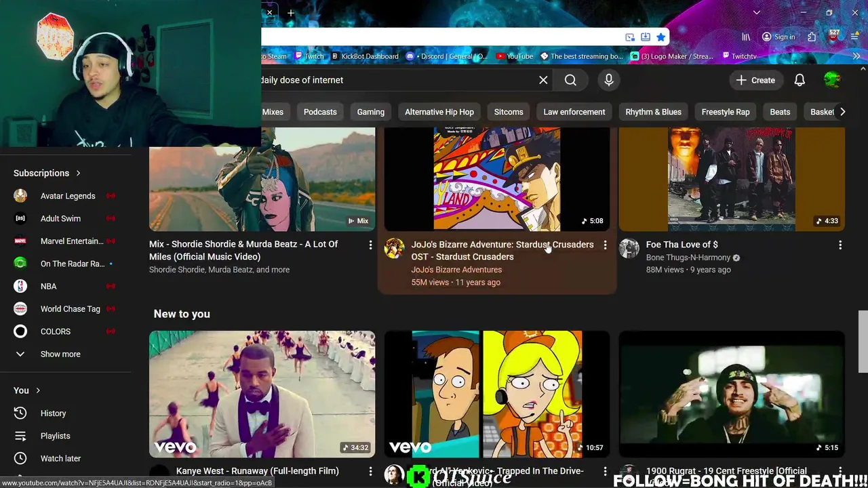This screenshot has height=488, width=868.
Task: Select Law enforcement filter chip
Action: click(574, 112)
